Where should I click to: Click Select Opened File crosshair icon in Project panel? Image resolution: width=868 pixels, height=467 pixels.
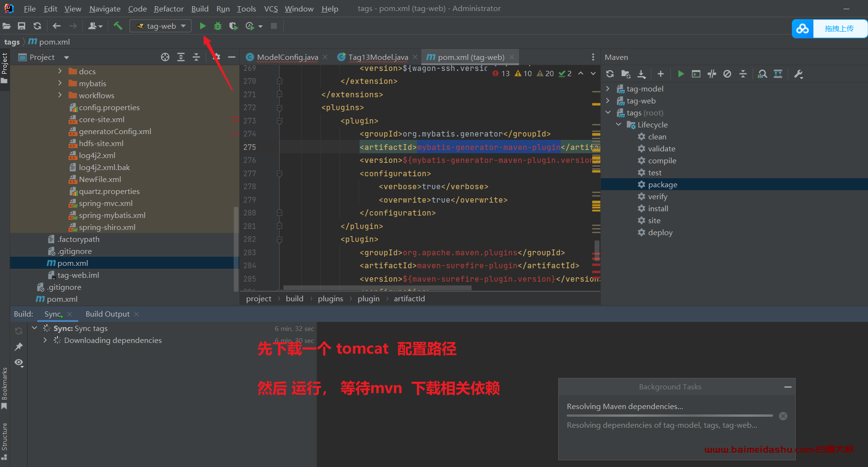coord(165,57)
